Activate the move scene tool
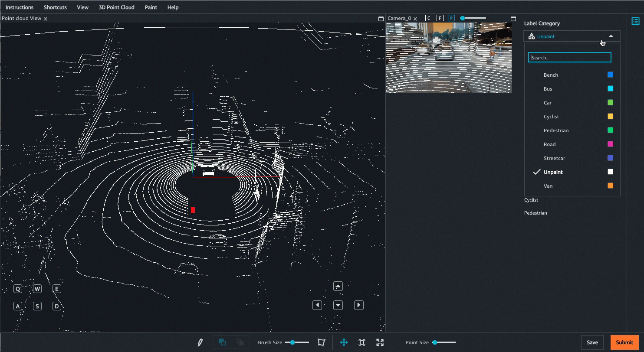 [344, 342]
